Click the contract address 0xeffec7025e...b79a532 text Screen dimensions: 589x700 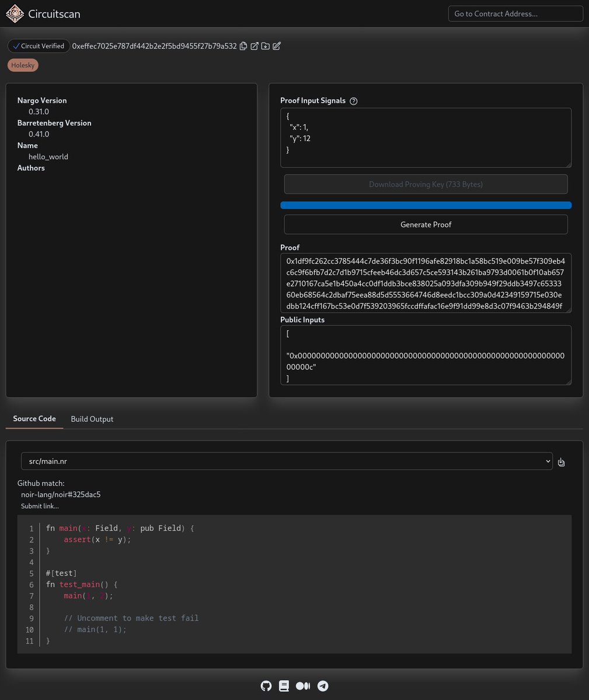click(x=155, y=46)
